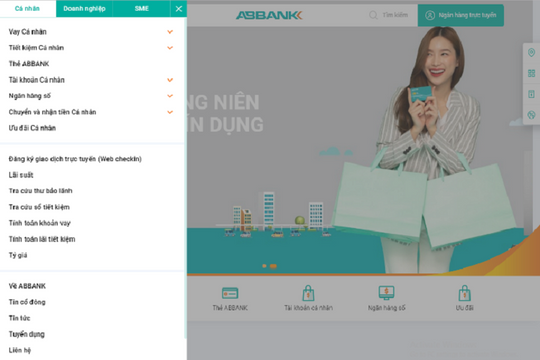Image resolution: width=540 pixels, height=360 pixels.
Task: Click the Thẻ ABBANK card icon shortcut
Action: point(230,293)
